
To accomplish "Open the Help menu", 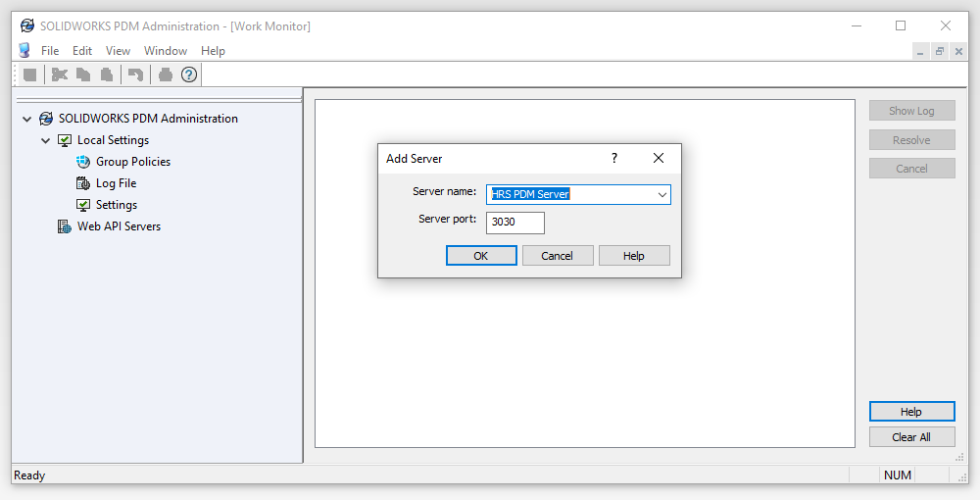I will tap(213, 51).
